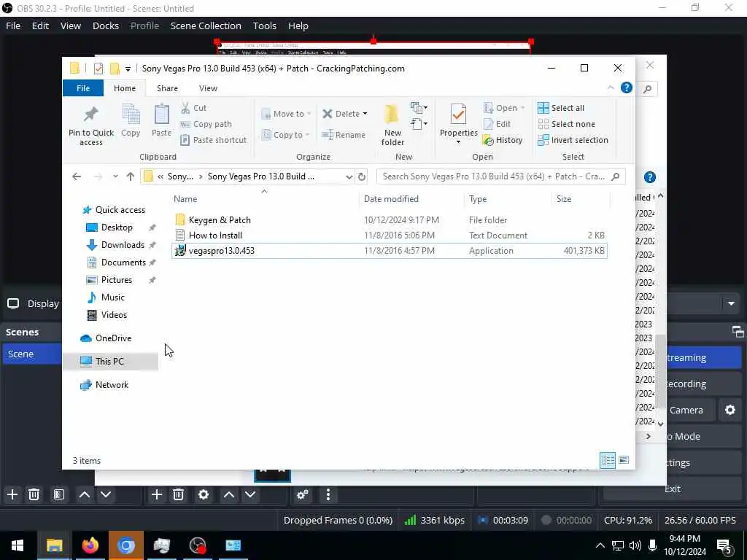Open the ribbon Open dropdown

coord(504,108)
